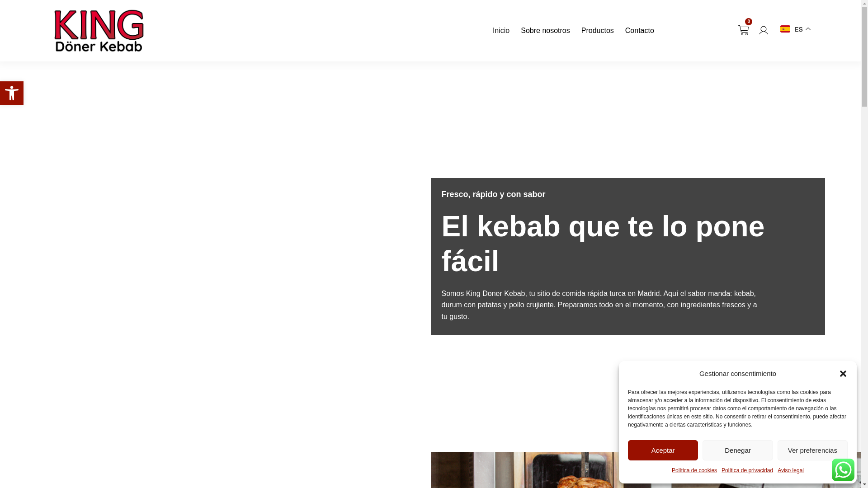Click the user account icon
Image resolution: width=868 pixels, height=488 pixels.
tap(764, 30)
